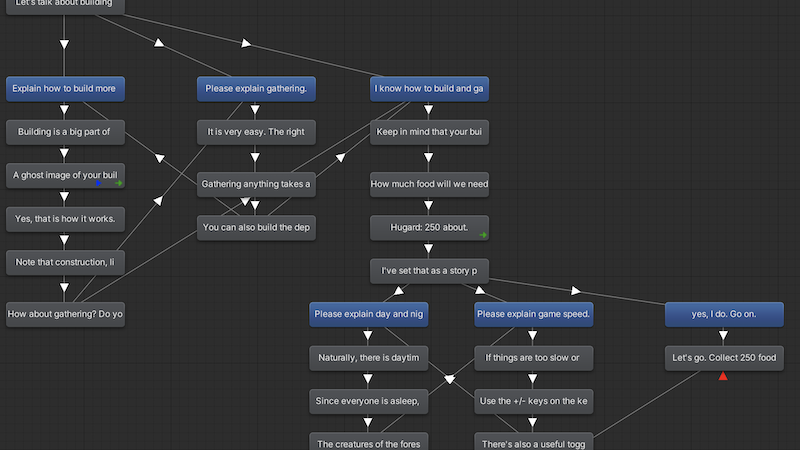Viewport: 800px width, 450px height.
Task: Select the 'How about gathering? Do yo' node
Action: (65, 314)
